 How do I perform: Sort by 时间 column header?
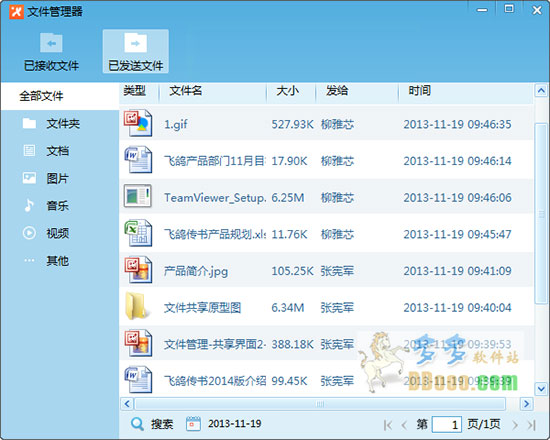[419, 91]
